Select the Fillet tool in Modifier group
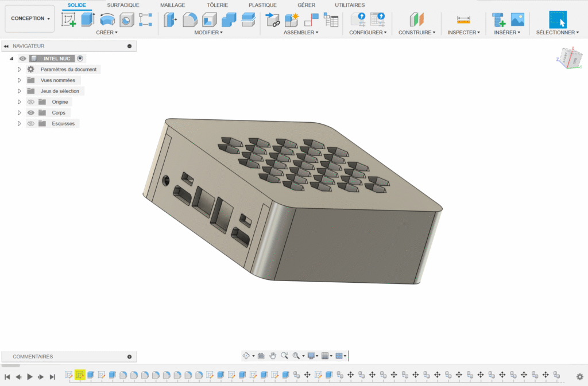Screen dimensions: 588x386 [190, 20]
